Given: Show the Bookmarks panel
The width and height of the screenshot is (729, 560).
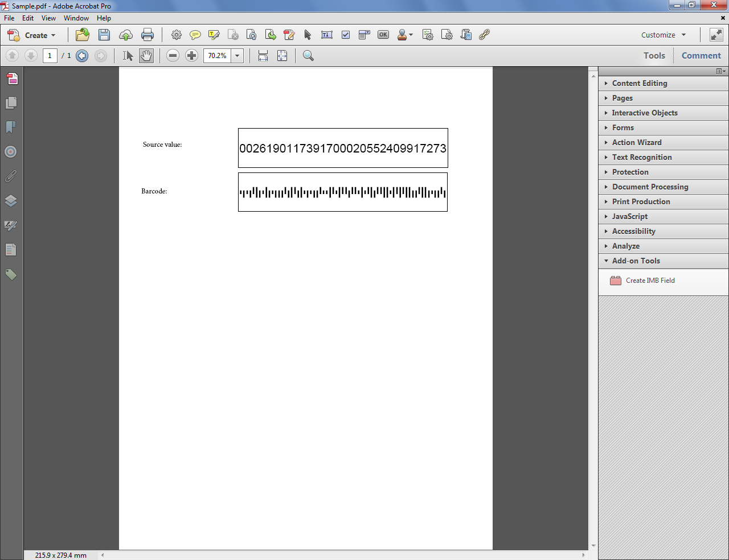Looking at the screenshot, I should tap(11, 127).
